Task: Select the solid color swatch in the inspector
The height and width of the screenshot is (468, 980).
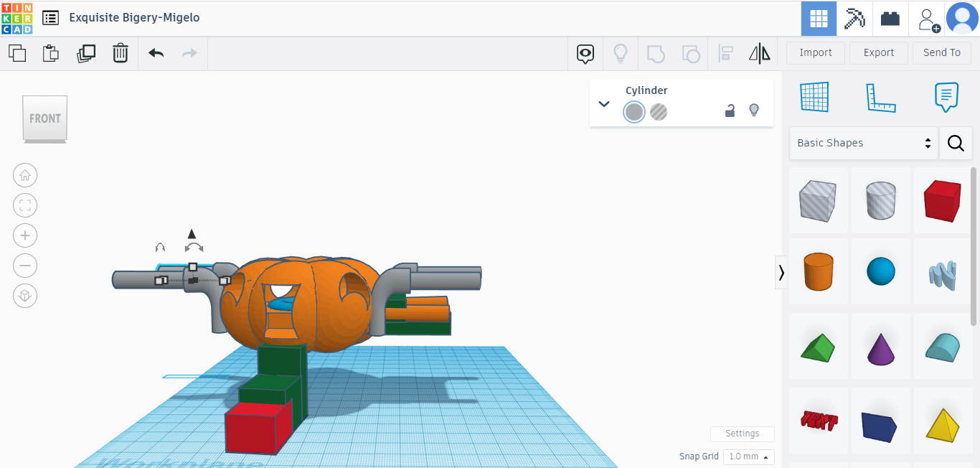Action: tap(633, 111)
